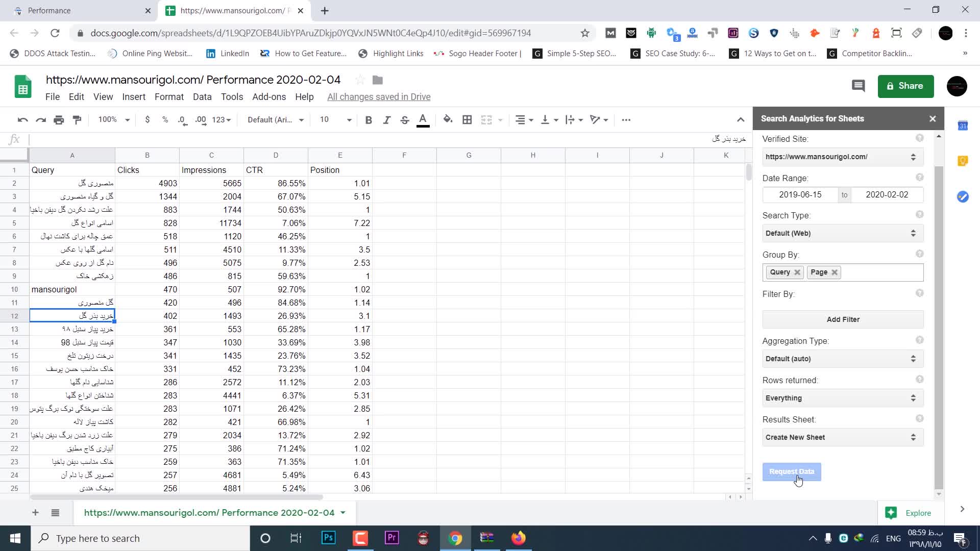Toggle bold formatting
Viewport: 980px width, 551px height.
(x=368, y=120)
